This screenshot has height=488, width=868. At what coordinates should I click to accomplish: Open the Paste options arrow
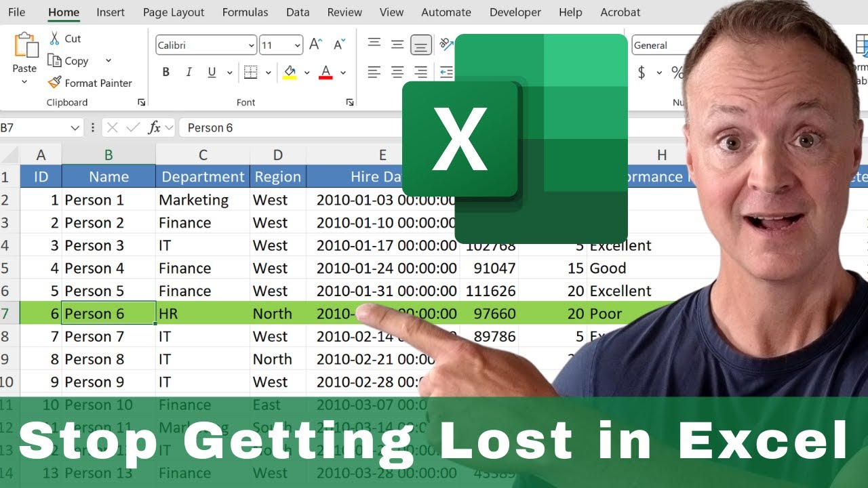[24, 82]
